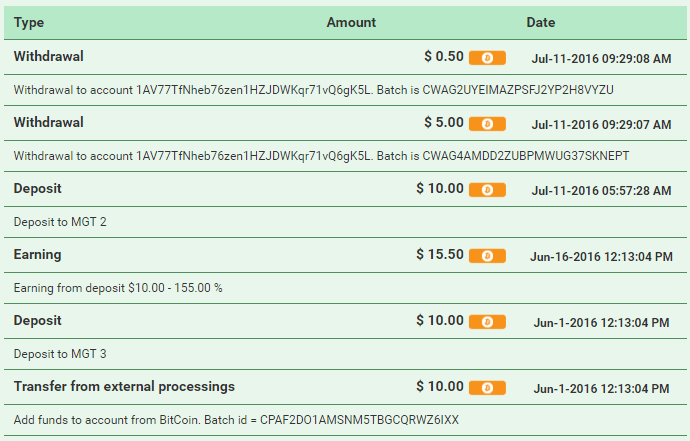Screen dimensions: 690x441
Task: Click Bitcoin icon on Jun-1 deposit row
Action: click(487, 322)
